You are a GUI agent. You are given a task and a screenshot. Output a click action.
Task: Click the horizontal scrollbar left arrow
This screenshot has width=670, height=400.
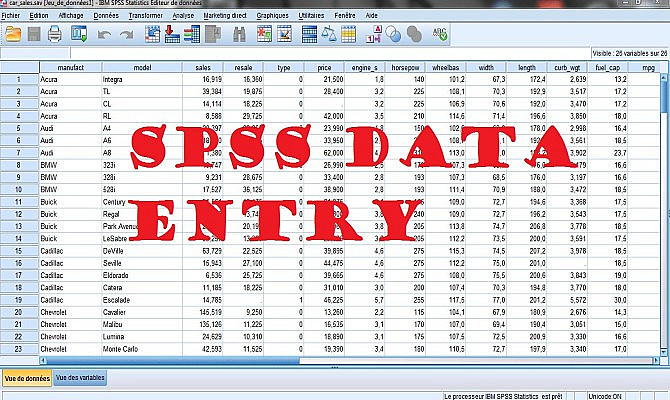pos(43,361)
